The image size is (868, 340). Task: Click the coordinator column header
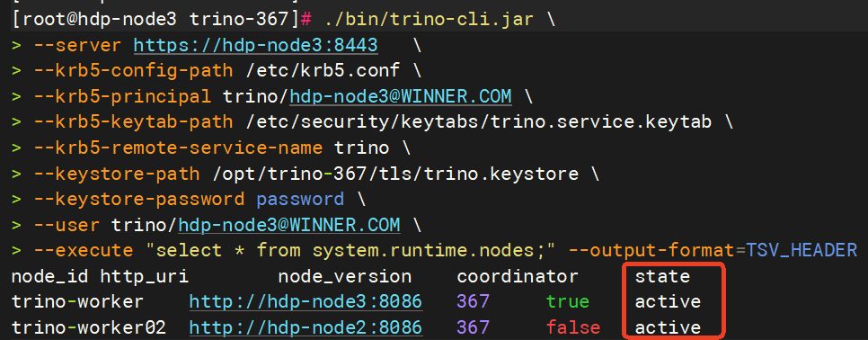point(518,276)
